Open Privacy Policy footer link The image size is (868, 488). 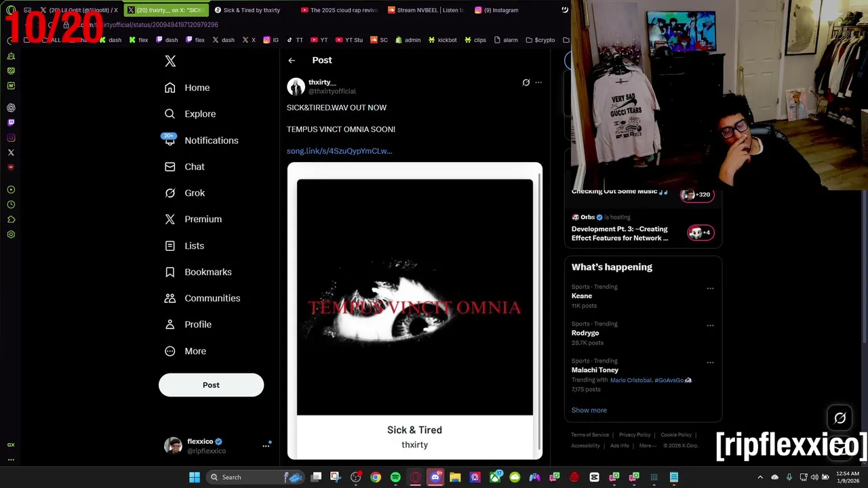(x=635, y=435)
